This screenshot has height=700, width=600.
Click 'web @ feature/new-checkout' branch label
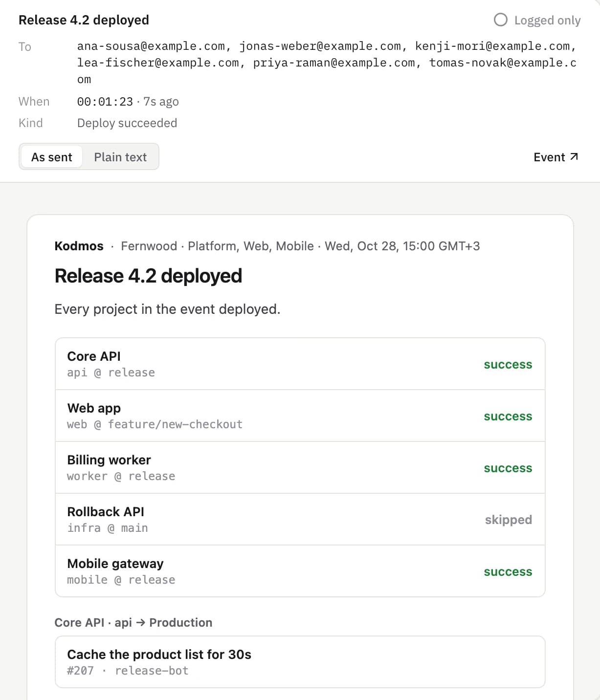[155, 425]
